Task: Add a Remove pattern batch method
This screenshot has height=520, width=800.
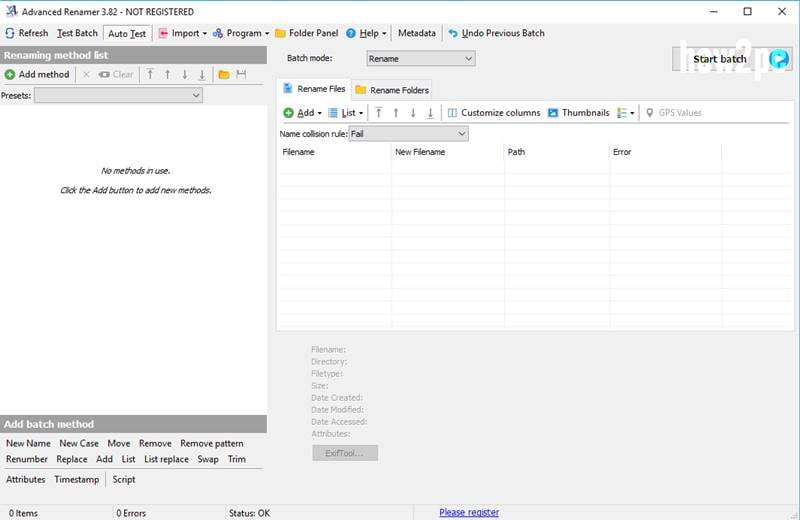Action: [x=212, y=443]
